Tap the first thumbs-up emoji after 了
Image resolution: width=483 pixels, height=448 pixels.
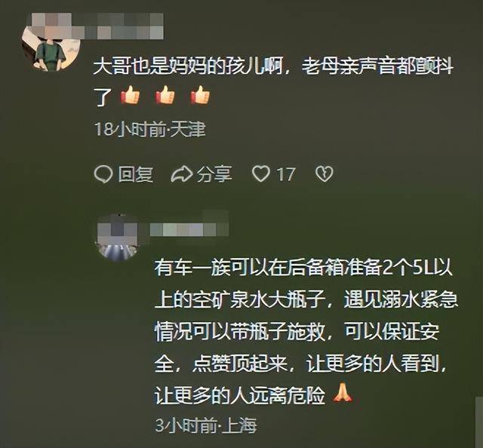[x=131, y=95]
